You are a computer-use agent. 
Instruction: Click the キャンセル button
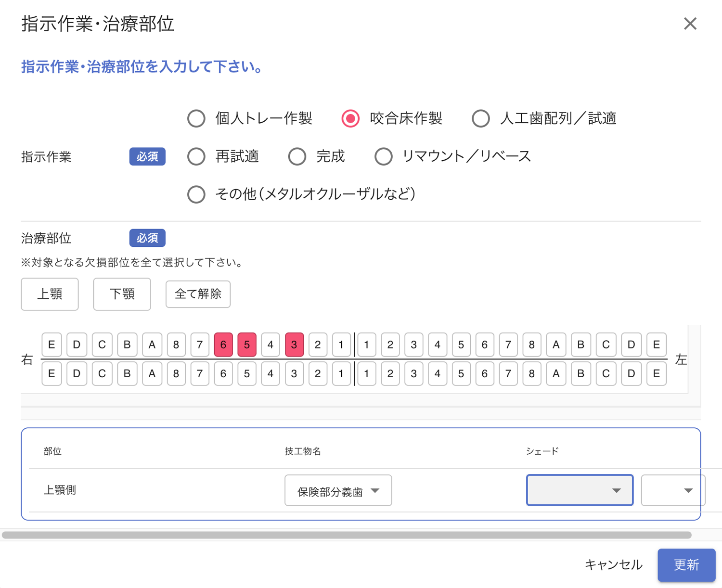(x=613, y=565)
